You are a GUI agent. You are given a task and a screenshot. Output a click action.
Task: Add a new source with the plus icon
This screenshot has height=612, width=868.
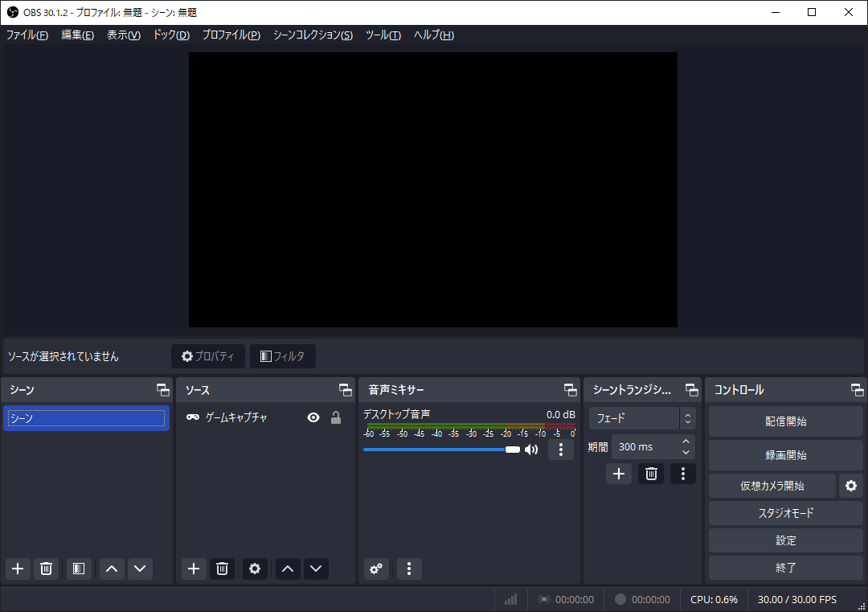[194, 569]
